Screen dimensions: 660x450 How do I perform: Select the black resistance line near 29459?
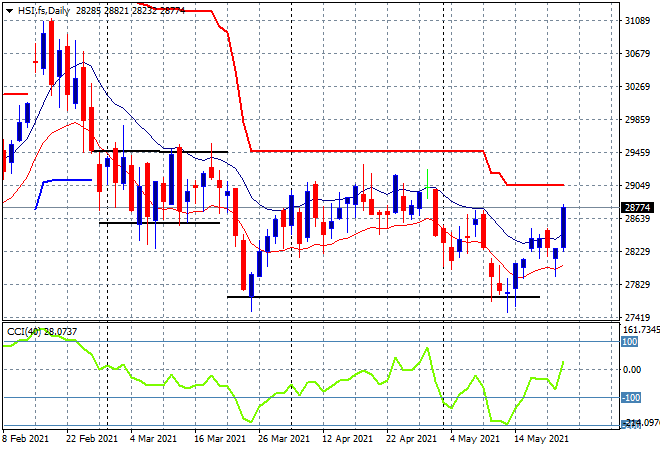[160, 151]
